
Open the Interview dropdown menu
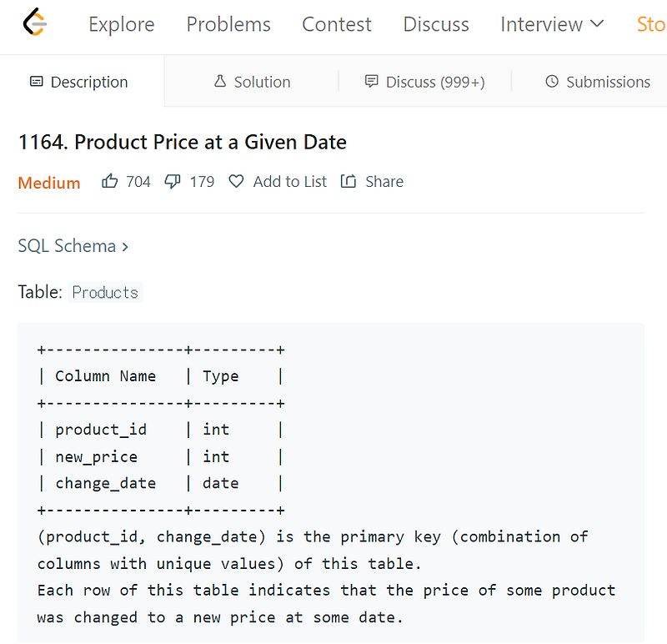pos(551,24)
